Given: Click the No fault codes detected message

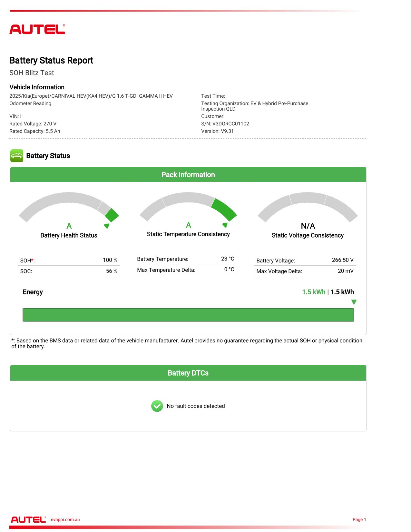Looking at the screenshot, I should (196, 406).
